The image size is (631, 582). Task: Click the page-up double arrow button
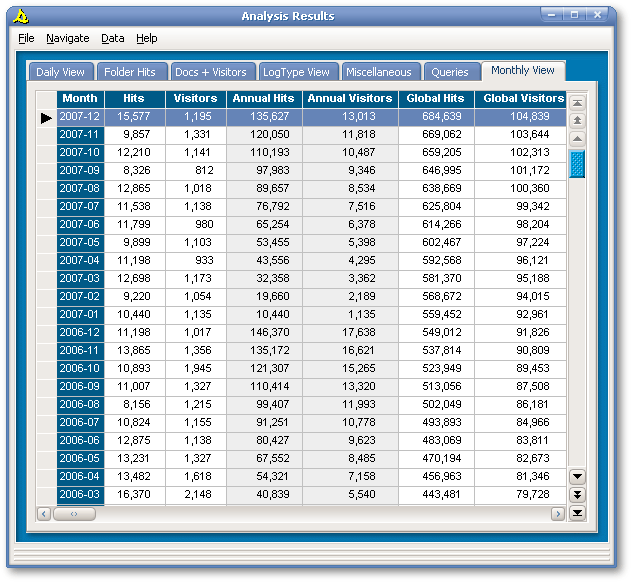point(577,120)
